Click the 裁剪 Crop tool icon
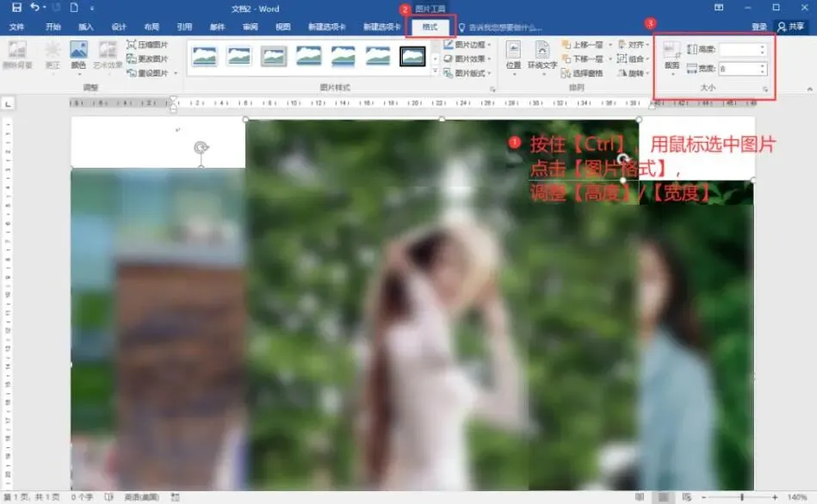Image resolution: width=817 pixels, height=504 pixels. coord(672,56)
